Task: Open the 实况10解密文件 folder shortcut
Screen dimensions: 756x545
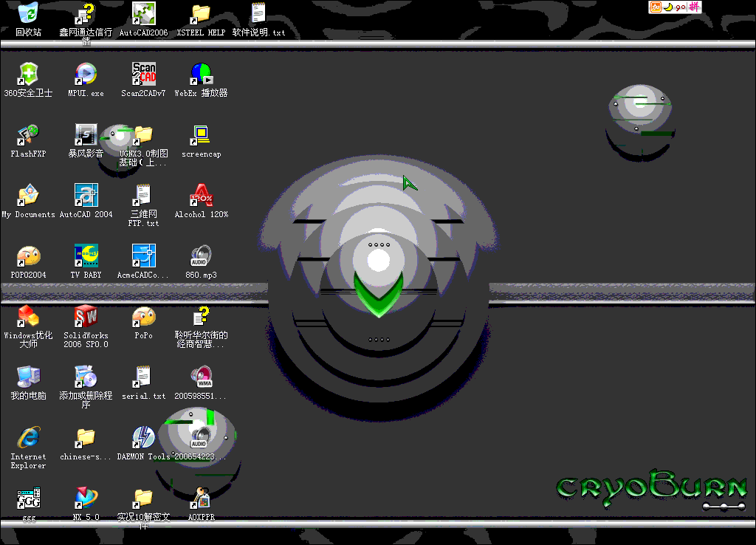Action: click(144, 498)
